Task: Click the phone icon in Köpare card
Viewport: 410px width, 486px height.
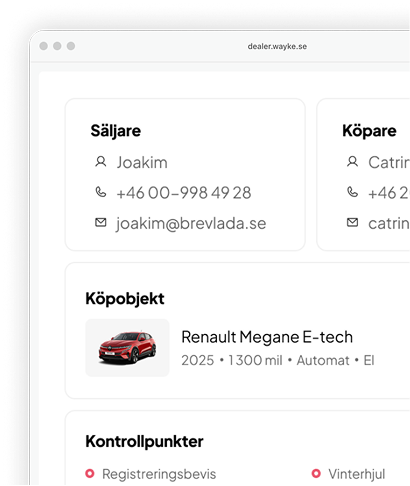Action: tap(352, 192)
